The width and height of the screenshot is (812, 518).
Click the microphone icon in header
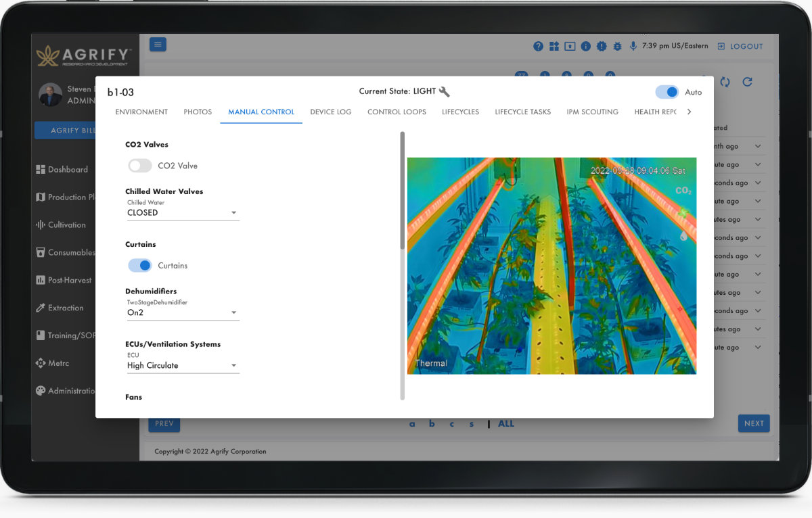point(633,46)
